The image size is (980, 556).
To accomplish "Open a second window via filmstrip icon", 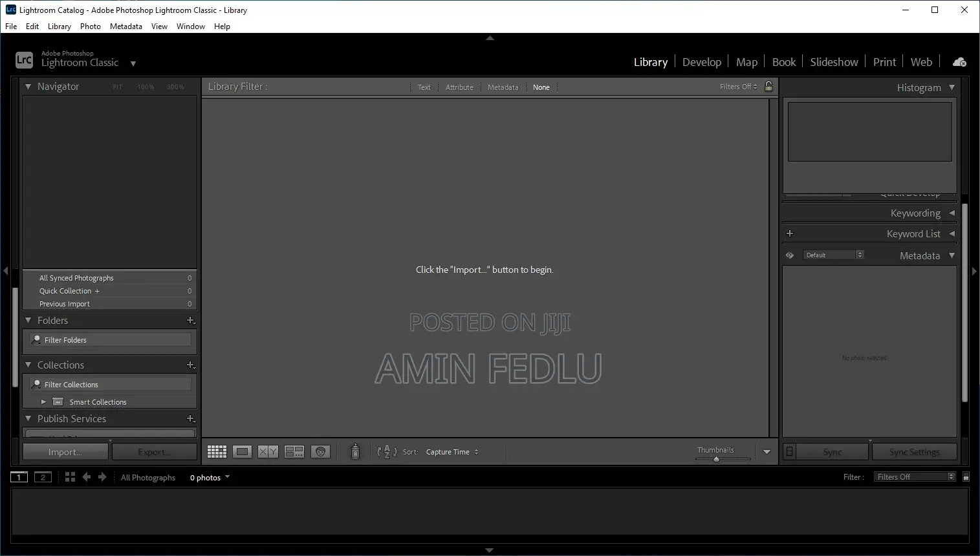I will point(43,476).
